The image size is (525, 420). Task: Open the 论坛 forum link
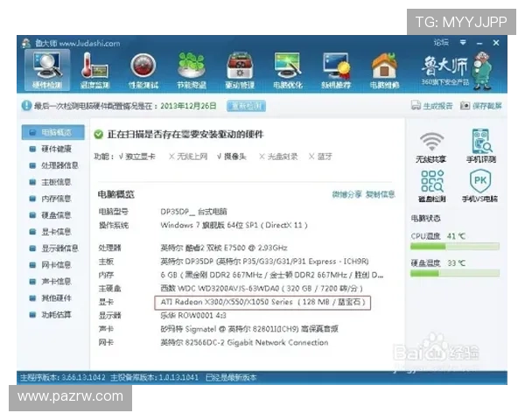441,43
